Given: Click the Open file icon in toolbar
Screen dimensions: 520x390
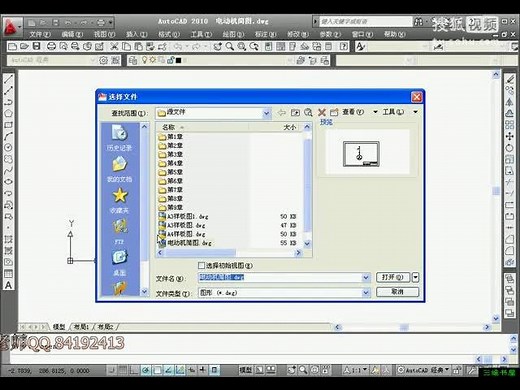Looking at the screenshot, I should pyautogui.click(x=24, y=47).
